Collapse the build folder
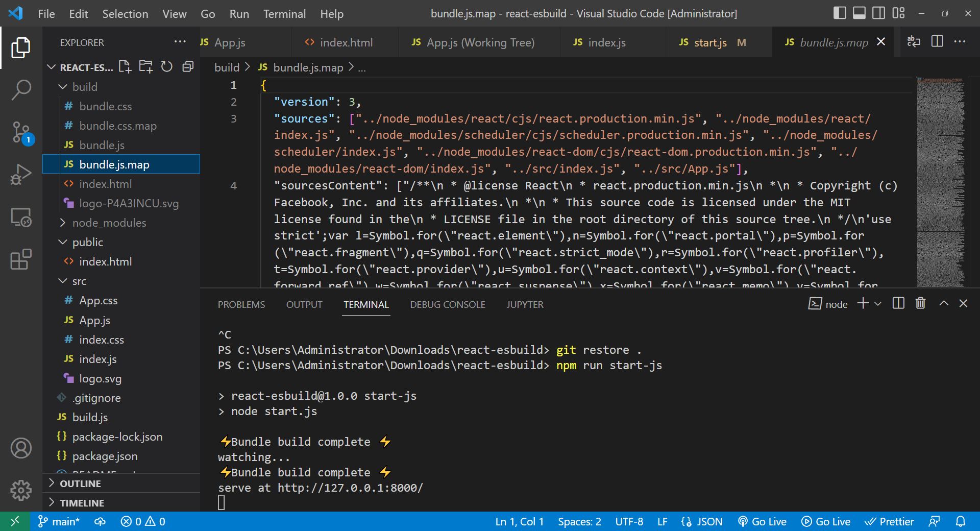 [x=63, y=87]
